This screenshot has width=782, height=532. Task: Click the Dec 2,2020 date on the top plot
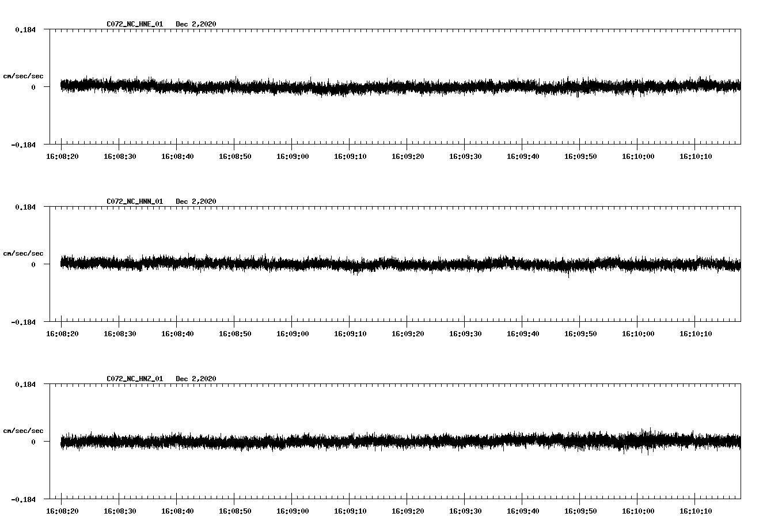[x=196, y=24]
